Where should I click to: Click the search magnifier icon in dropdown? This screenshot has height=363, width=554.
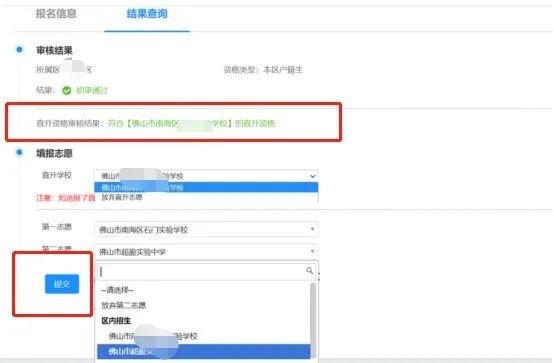click(310, 271)
